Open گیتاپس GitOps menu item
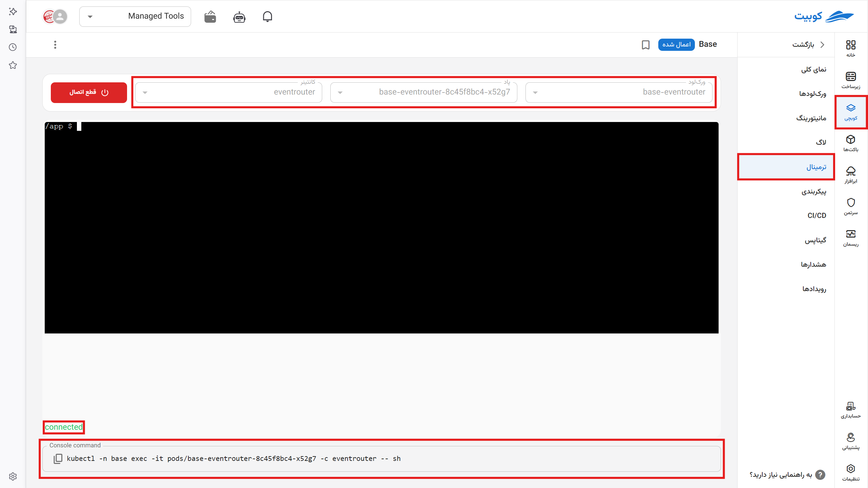The width and height of the screenshot is (868, 488). click(x=786, y=240)
